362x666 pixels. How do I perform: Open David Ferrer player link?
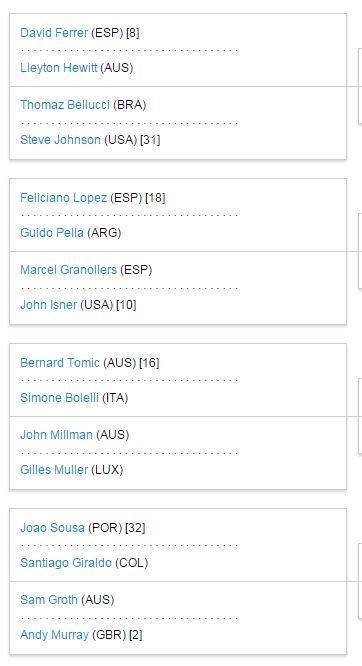click(54, 33)
